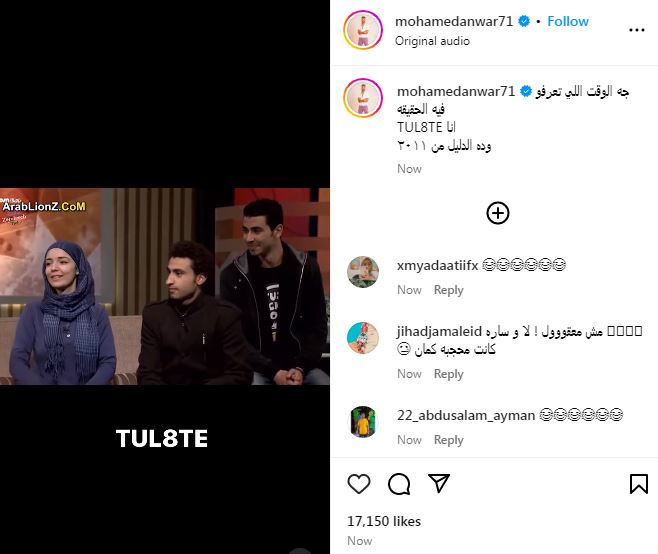The height and width of the screenshot is (554, 658).
Task: Save post with bookmark icon
Action: (638, 484)
